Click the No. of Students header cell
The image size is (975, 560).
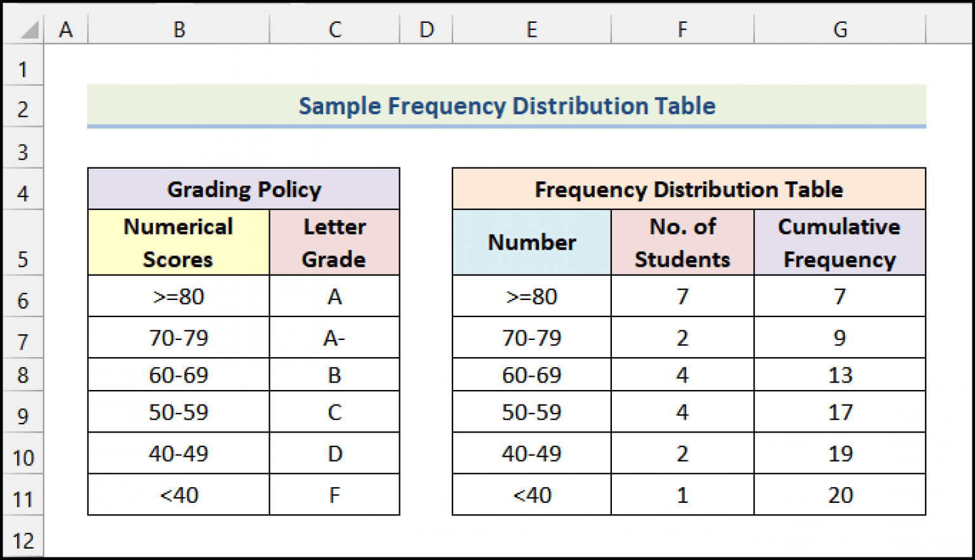click(x=682, y=242)
